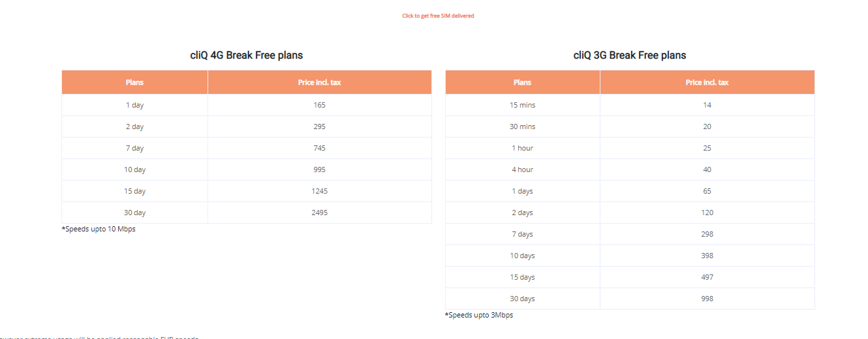The width and height of the screenshot is (868, 339).
Task: Click price 398 in the 3G table
Action: (707, 256)
